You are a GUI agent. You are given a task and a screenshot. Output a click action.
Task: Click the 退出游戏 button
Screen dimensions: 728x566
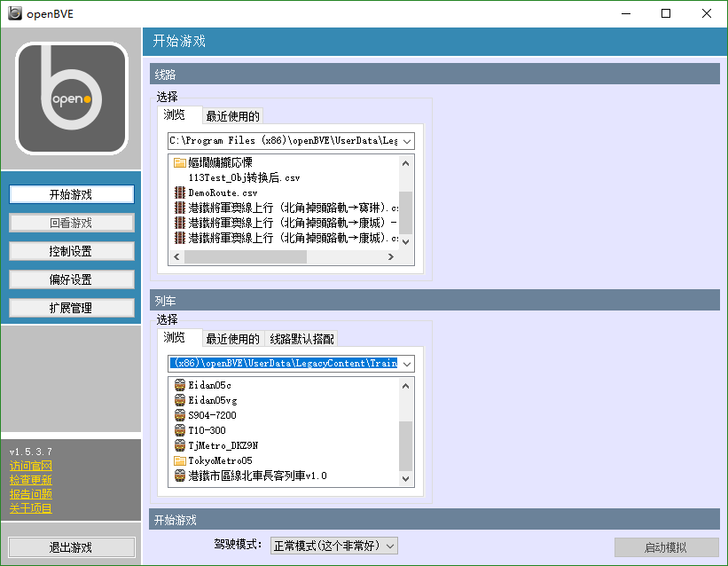(72, 547)
